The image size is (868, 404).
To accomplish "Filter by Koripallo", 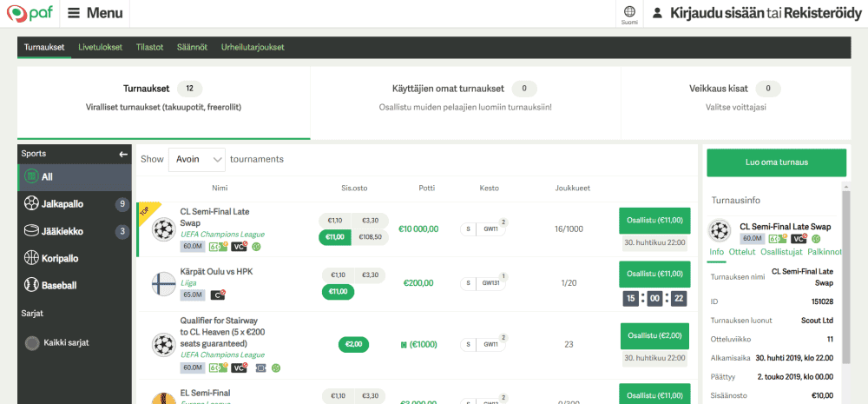I will coord(75,258).
